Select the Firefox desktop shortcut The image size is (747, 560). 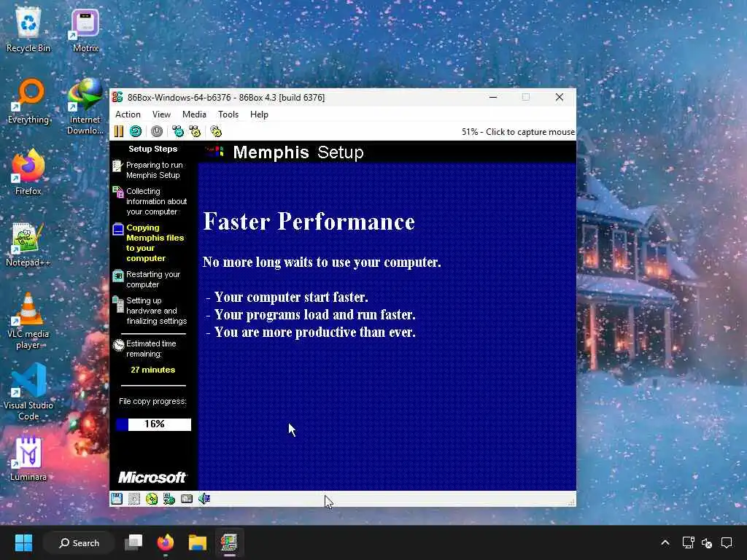pos(28,172)
